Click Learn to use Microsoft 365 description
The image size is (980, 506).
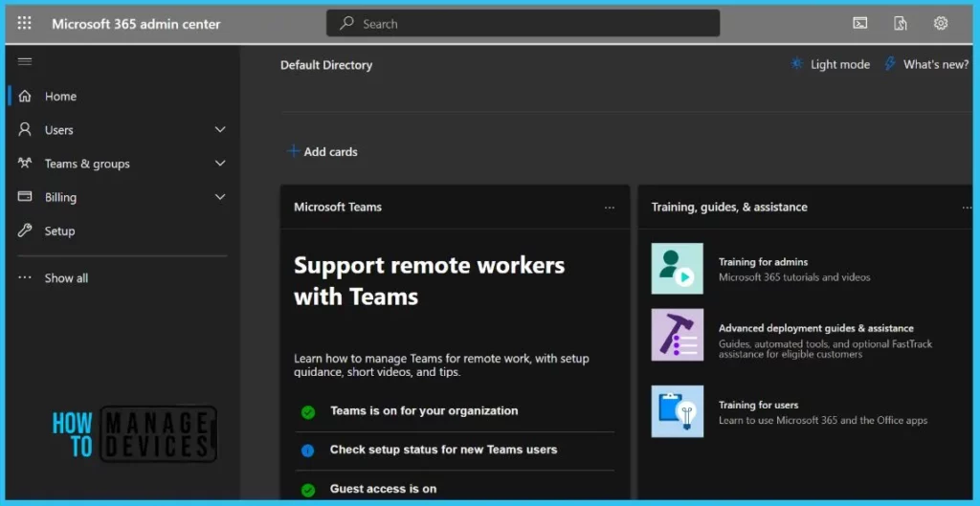point(822,421)
